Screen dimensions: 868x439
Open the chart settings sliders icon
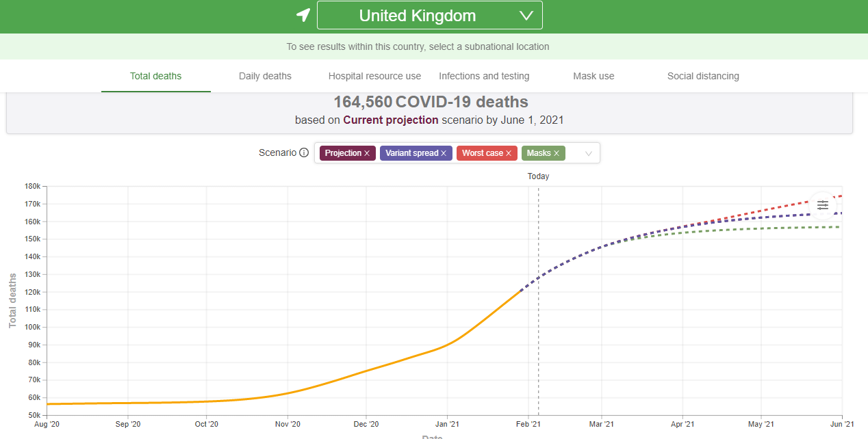(822, 205)
